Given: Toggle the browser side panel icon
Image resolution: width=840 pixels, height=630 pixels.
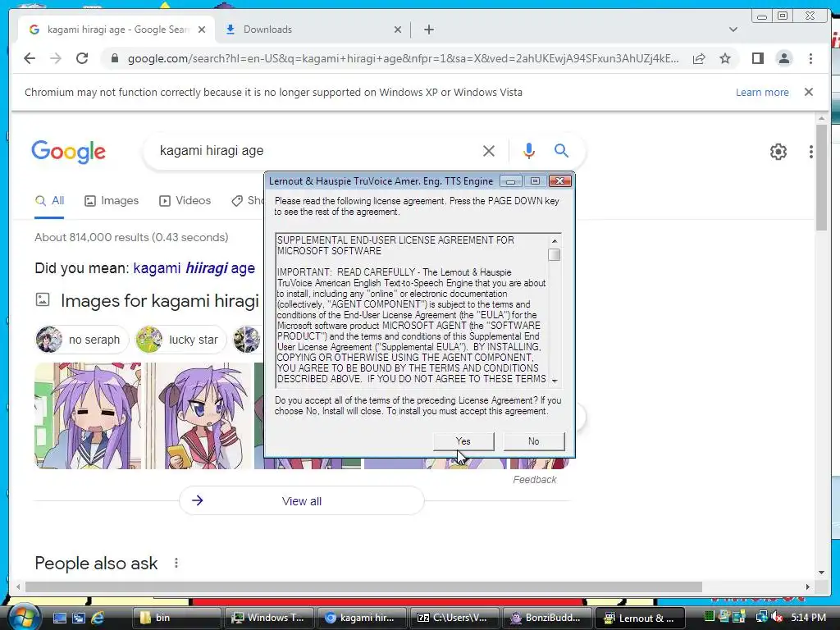Looking at the screenshot, I should 757,58.
